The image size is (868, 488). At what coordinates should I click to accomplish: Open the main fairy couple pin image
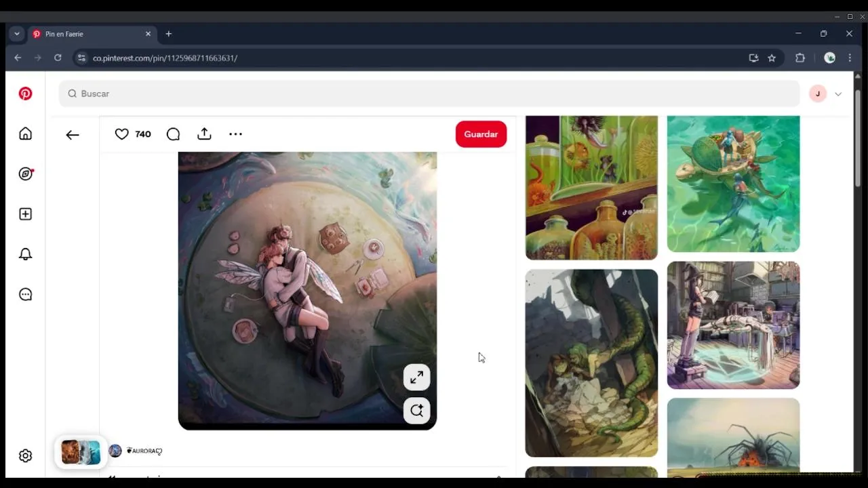(x=307, y=291)
